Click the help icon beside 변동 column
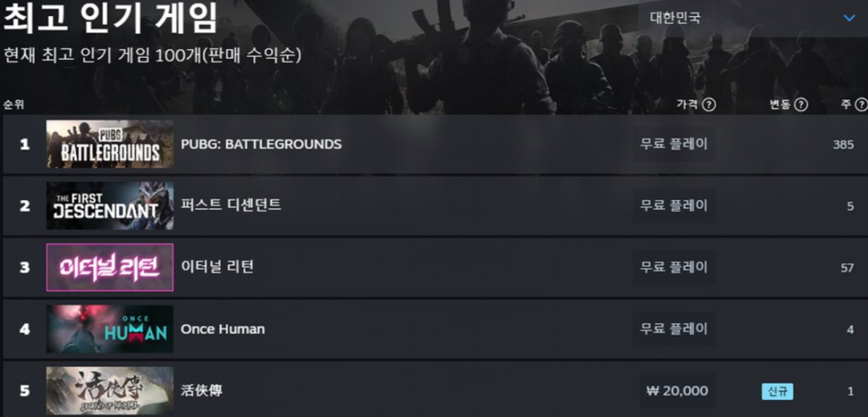868x417 pixels. 800,104
